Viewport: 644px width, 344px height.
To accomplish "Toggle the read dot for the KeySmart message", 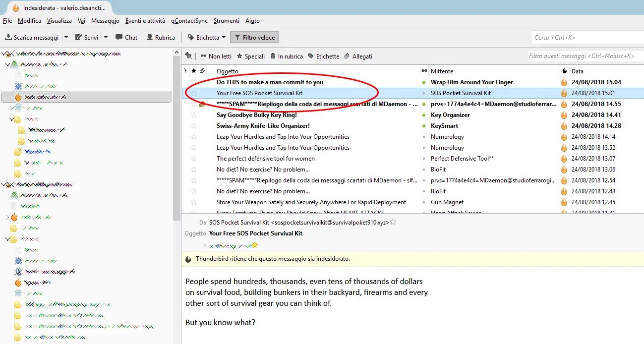I will click(424, 125).
